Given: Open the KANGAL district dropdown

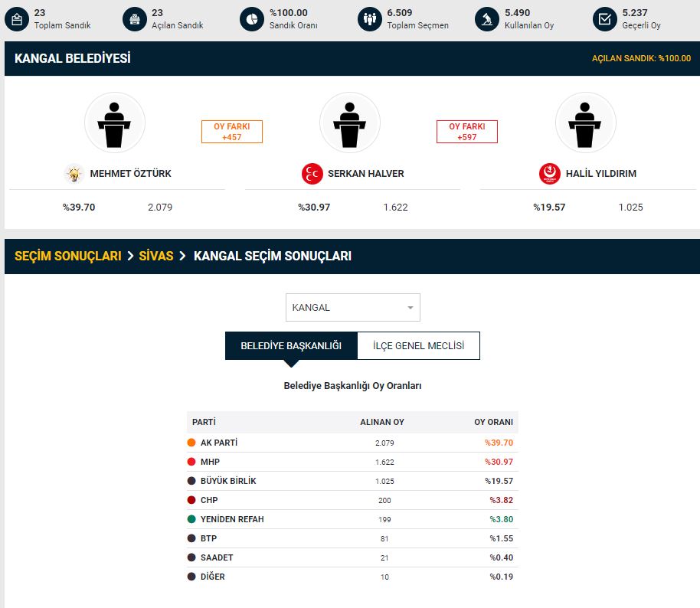Looking at the screenshot, I should click(352, 308).
